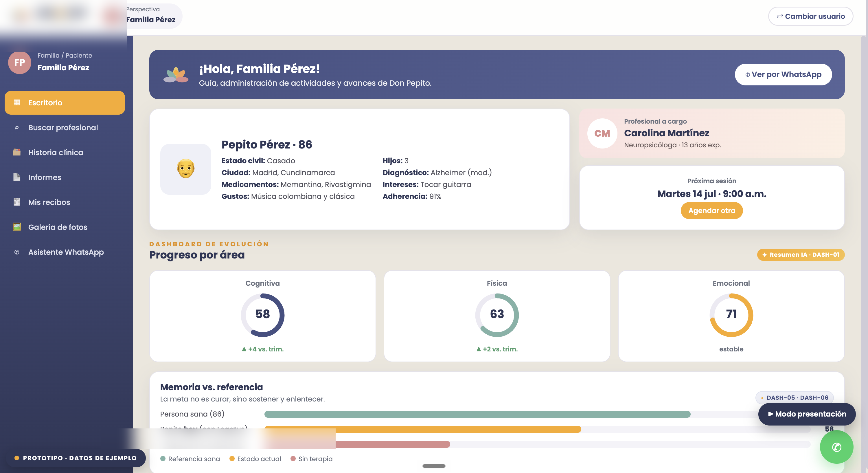Click Medicamentos: Memantina, Rivastigmina text
The image size is (868, 473).
(x=296, y=184)
